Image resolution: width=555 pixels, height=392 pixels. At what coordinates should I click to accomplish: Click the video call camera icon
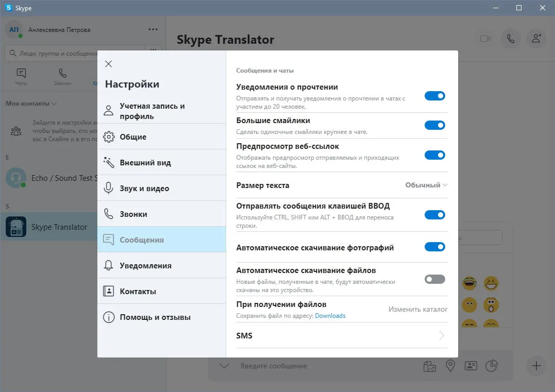[485, 39]
